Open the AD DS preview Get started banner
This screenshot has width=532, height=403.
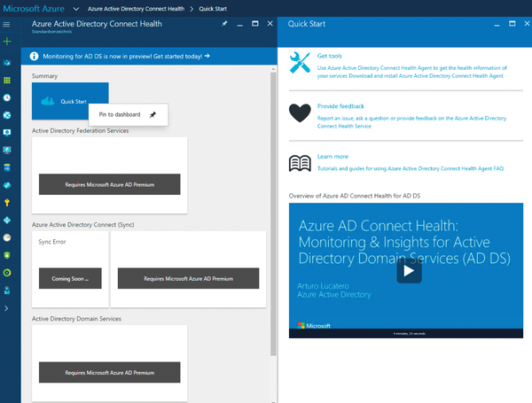(149, 57)
